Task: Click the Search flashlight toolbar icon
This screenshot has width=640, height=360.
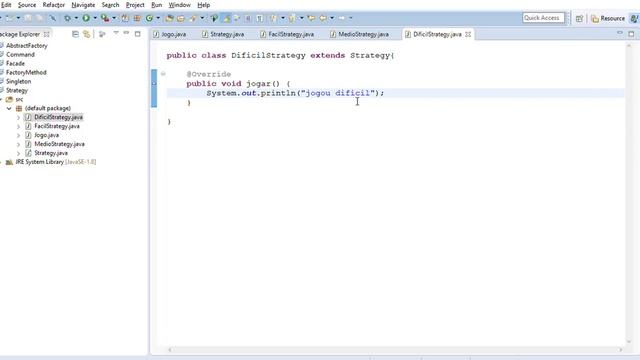Action: [193, 18]
